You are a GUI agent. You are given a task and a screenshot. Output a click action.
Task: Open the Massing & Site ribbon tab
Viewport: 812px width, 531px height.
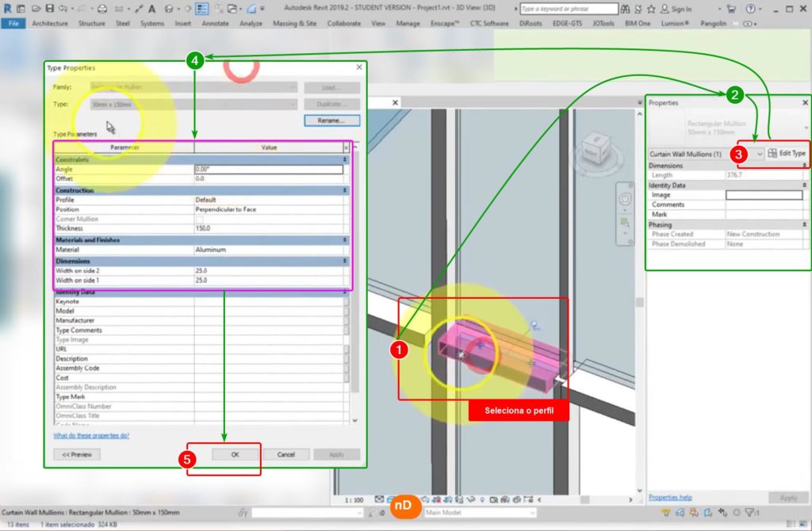tap(295, 24)
